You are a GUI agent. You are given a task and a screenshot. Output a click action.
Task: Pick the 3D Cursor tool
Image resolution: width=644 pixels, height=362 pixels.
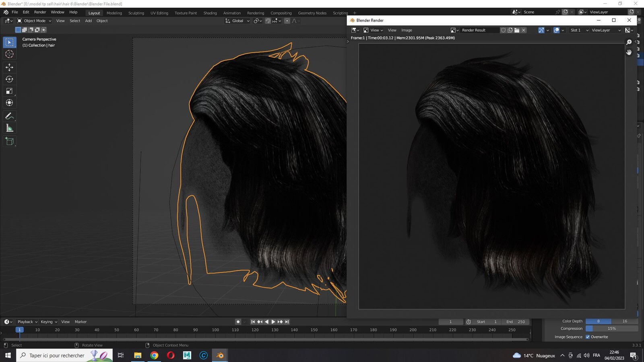pos(9,54)
